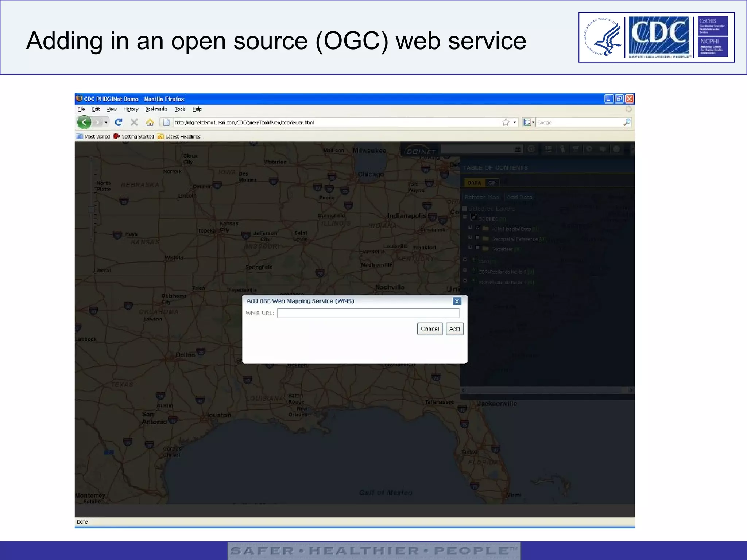Click the Gazetteer folder icon
Viewport: 747px width, 560px height.
(x=485, y=249)
